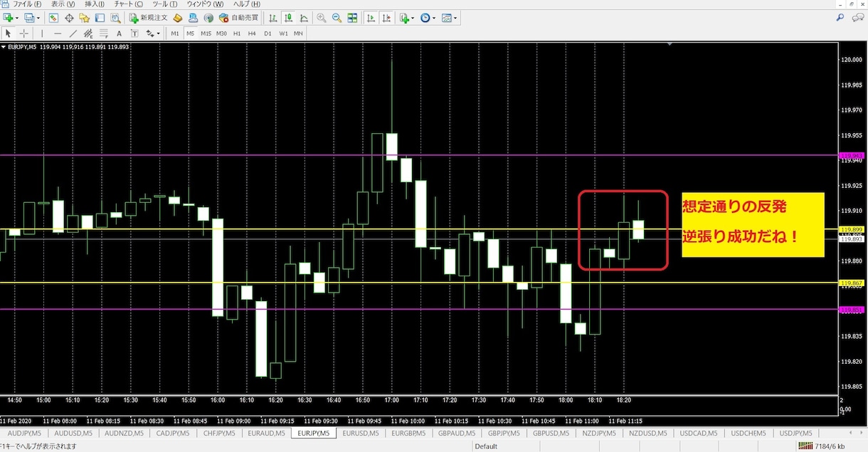Tile chart windows with the grid icon
Screen dimensions: 868x452
tap(352, 18)
